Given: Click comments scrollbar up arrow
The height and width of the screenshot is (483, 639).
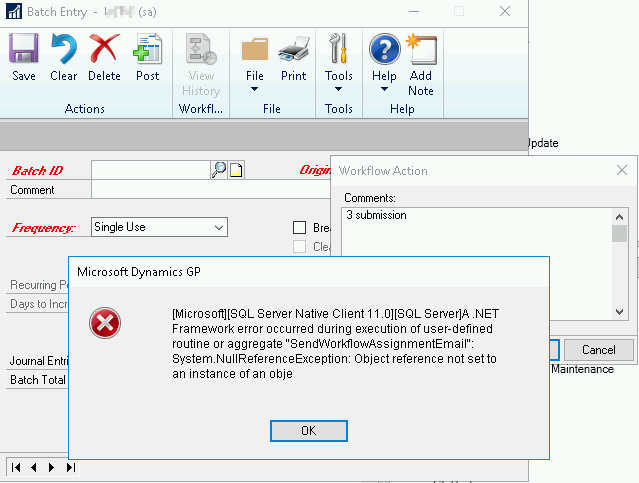Looking at the screenshot, I should click(x=619, y=217).
